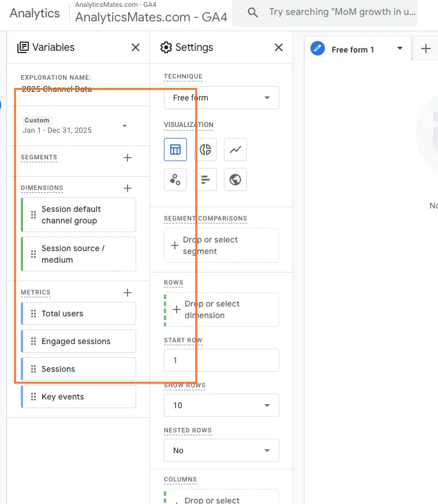Click Drop or select in Columns
The height and width of the screenshot is (504, 438).
[x=222, y=497]
